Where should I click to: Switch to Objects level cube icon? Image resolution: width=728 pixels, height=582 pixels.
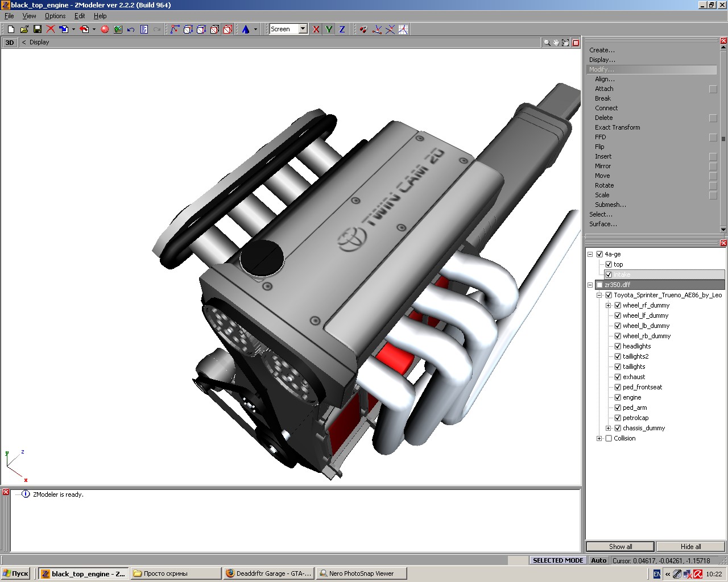[214, 29]
